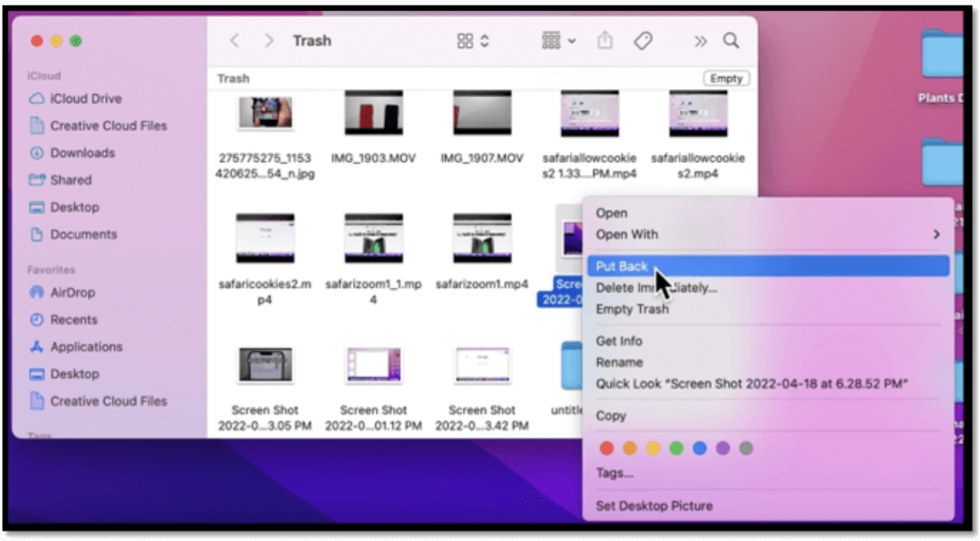Select Get Info in the context menu

coord(768,341)
